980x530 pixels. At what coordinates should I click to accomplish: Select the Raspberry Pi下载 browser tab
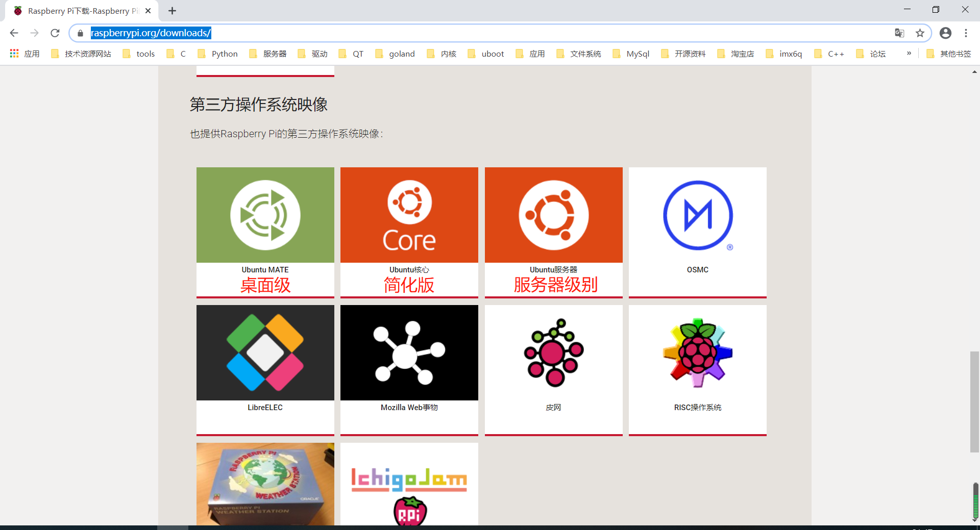point(82,11)
